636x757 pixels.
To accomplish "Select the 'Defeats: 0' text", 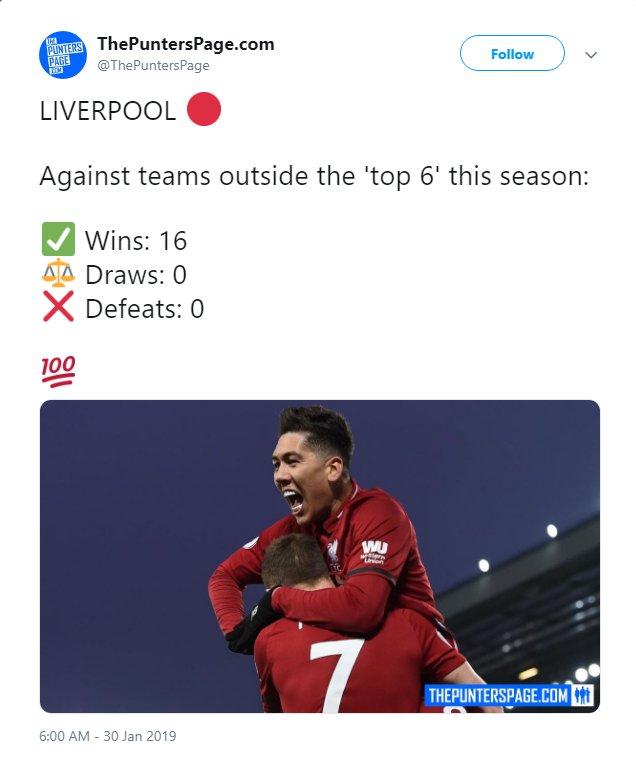I will [145, 309].
